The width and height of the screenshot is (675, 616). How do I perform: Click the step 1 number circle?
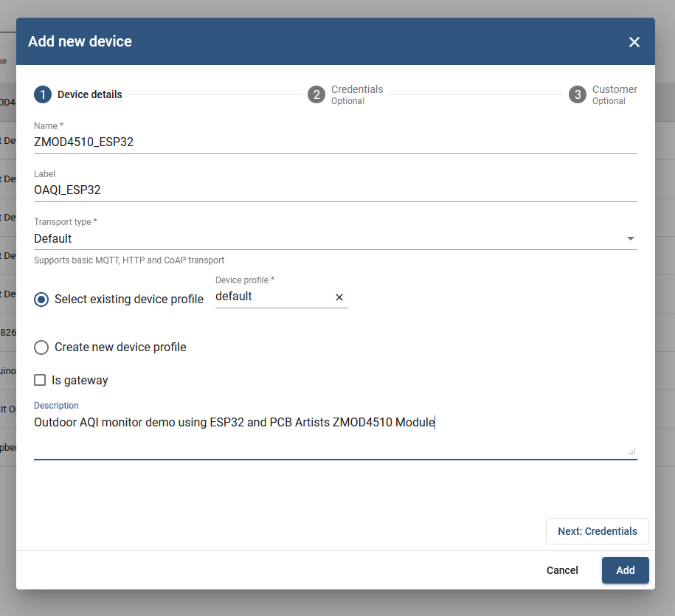pyautogui.click(x=43, y=94)
